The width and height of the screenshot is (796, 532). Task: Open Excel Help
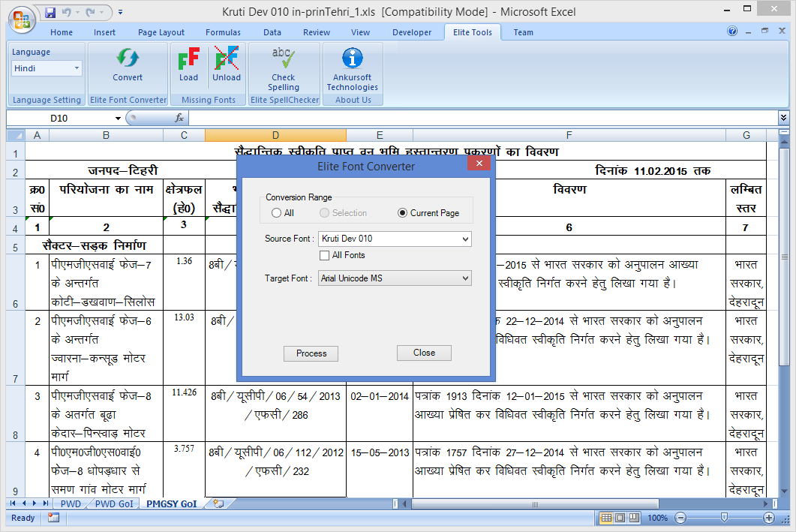click(732, 32)
